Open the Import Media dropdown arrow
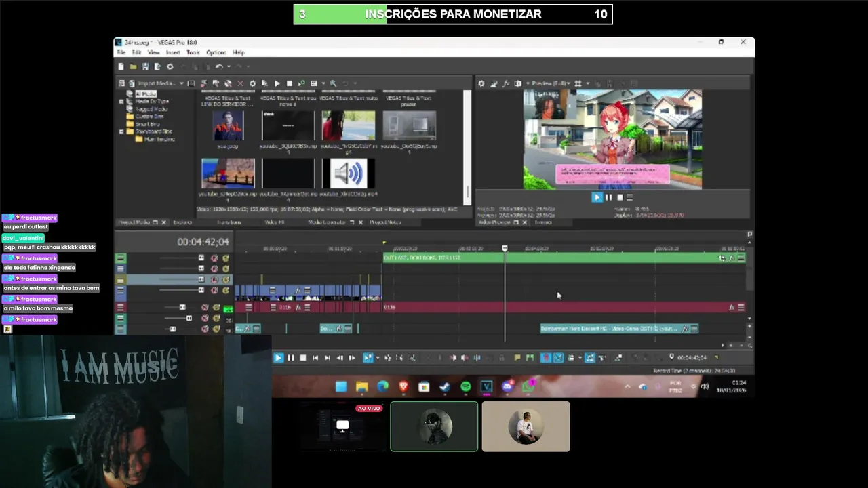 [181, 83]
